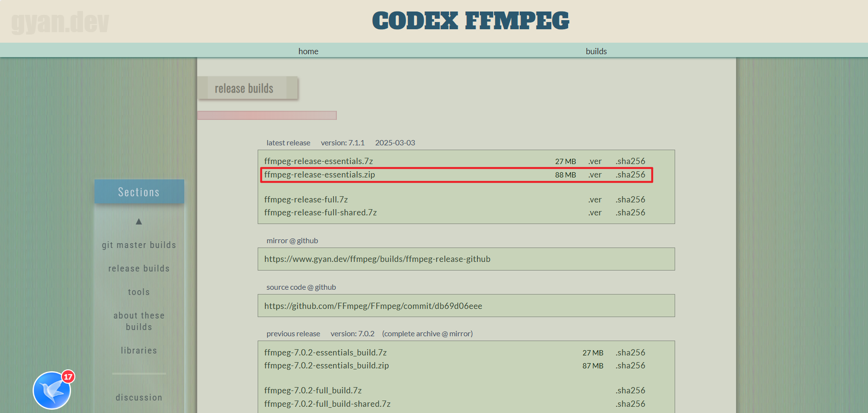Image resolution: width=868 pixels, height=413 pixels.
Task: Open .sha256 for ffmpeg-release-essentials.zip
Action: pos(630,175)
